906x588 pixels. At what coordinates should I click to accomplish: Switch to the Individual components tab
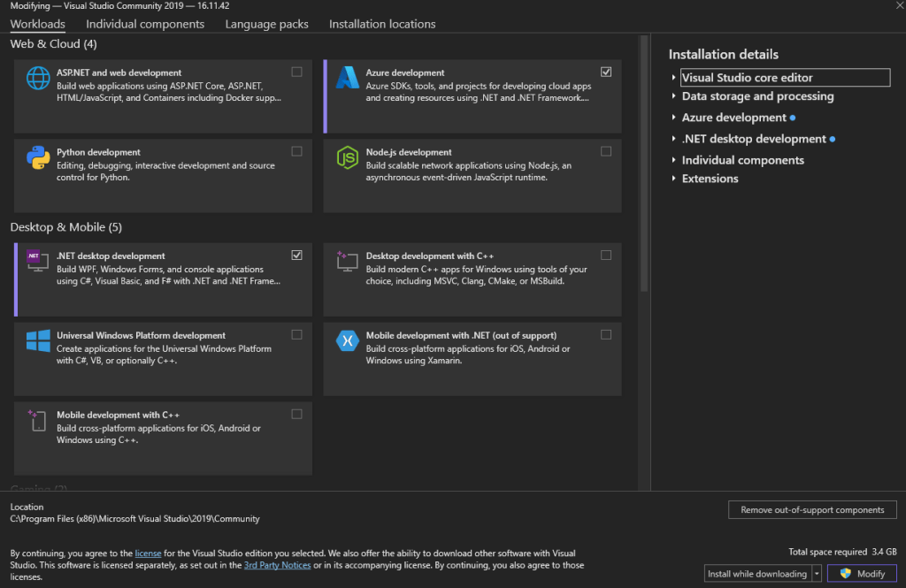[145, 24]
